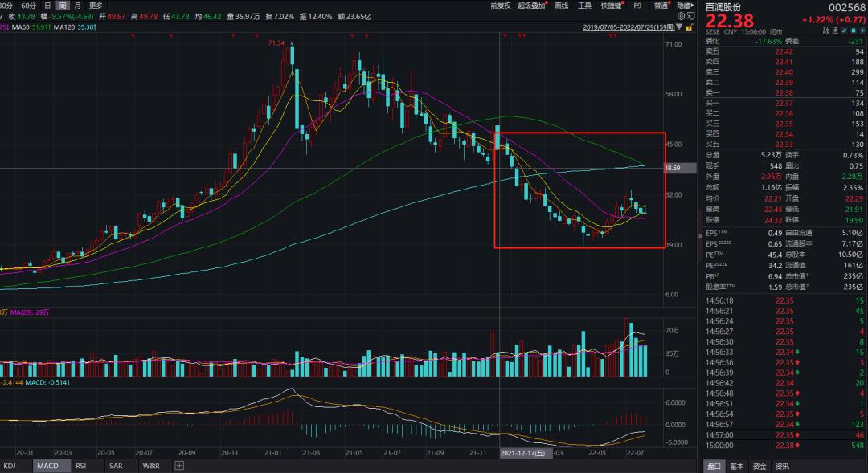Image resolution: width=868 pixels, height=473 pixels.
Task: Open the 前复权 adjustment dropdown
Action: tap(501, 6)
